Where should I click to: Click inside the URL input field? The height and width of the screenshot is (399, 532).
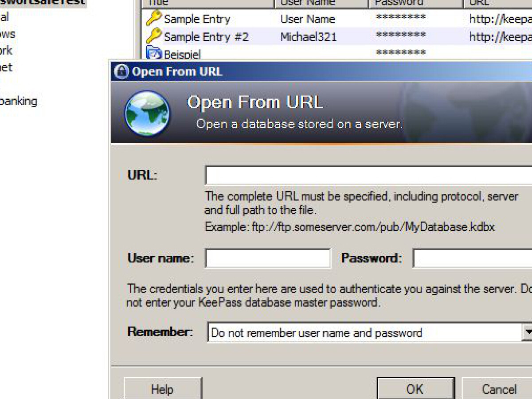click(355, 175)
